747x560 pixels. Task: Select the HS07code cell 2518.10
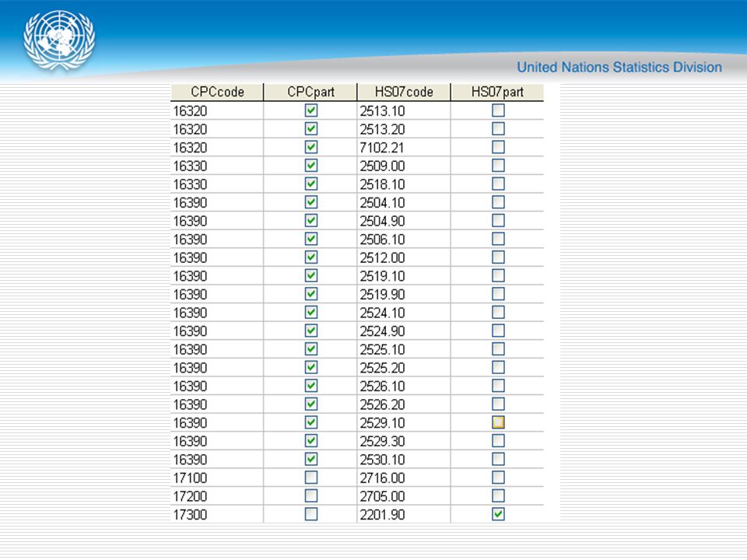[x=404, y=184]
